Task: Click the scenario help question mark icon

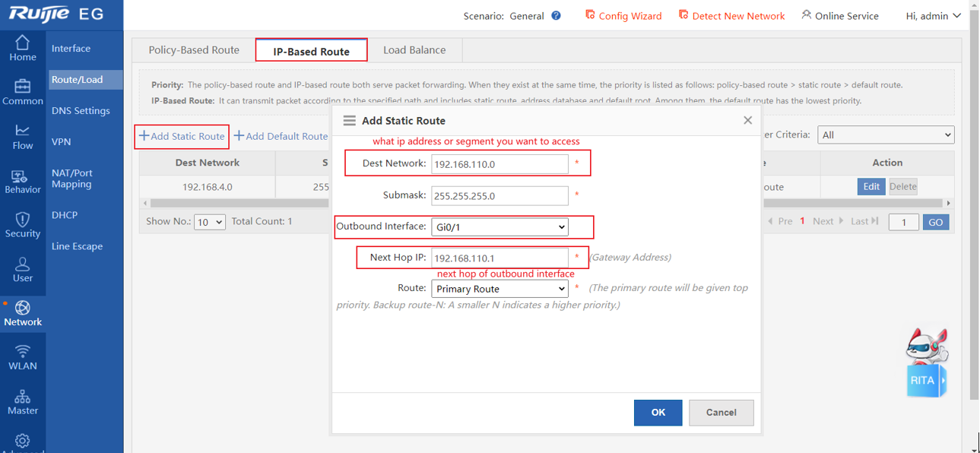Action: [556, 15]
